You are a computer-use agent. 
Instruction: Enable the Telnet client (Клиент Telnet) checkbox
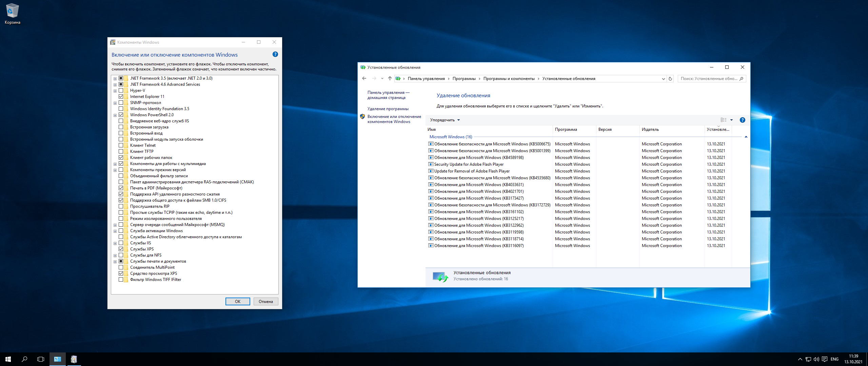pyautogui.click(x=121, y=145)
